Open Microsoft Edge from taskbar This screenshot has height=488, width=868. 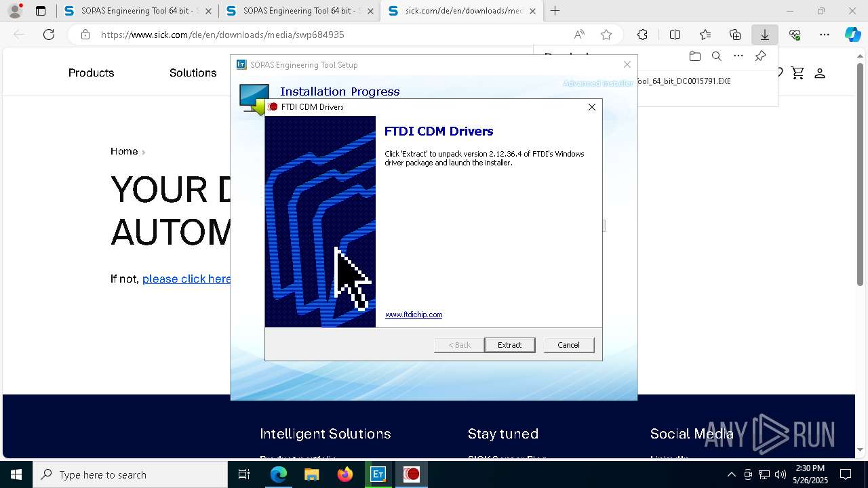point(279,474)
